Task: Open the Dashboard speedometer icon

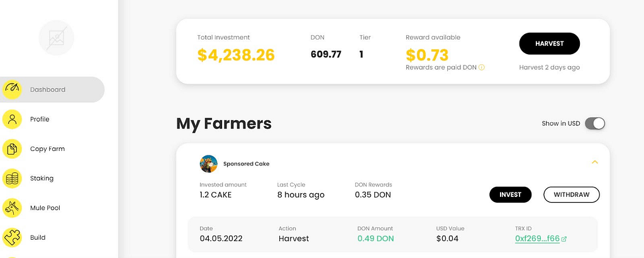Action: [x=12, y=89]
